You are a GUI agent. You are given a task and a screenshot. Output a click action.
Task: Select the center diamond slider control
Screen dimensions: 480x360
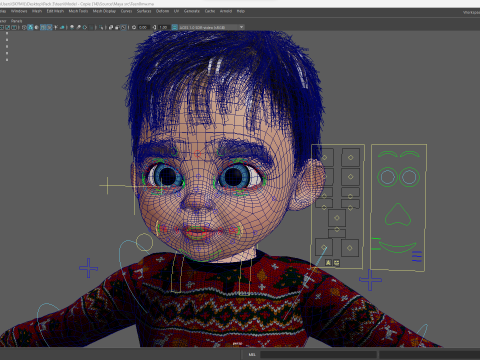click(x=337, y=218)
